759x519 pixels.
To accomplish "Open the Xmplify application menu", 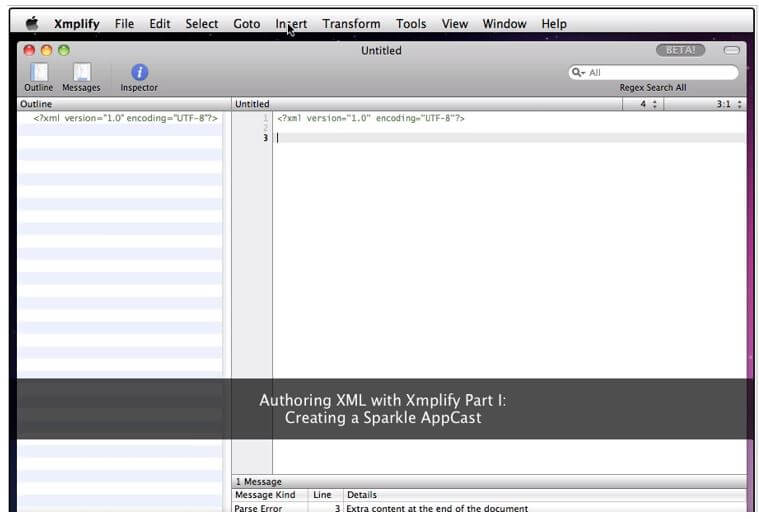I will point(76,24).
